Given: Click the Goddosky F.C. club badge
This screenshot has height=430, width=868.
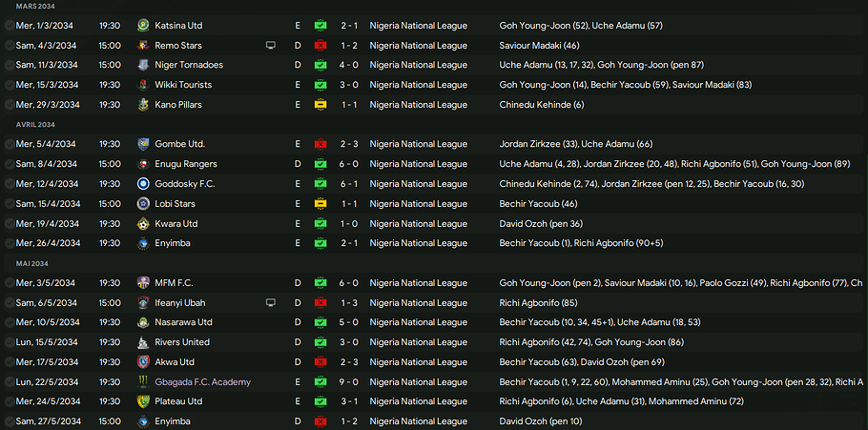Looking at the screenshot, I should [x=143, y=183].
